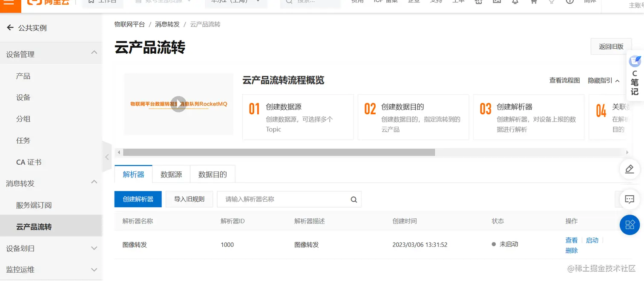Click the 物联网平台 breadcrumb

[x=129, y=24]
